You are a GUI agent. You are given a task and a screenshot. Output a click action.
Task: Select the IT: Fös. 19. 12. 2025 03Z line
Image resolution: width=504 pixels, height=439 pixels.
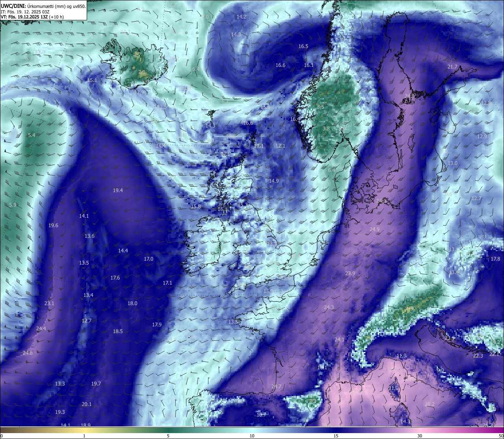(x=25, y=12)
